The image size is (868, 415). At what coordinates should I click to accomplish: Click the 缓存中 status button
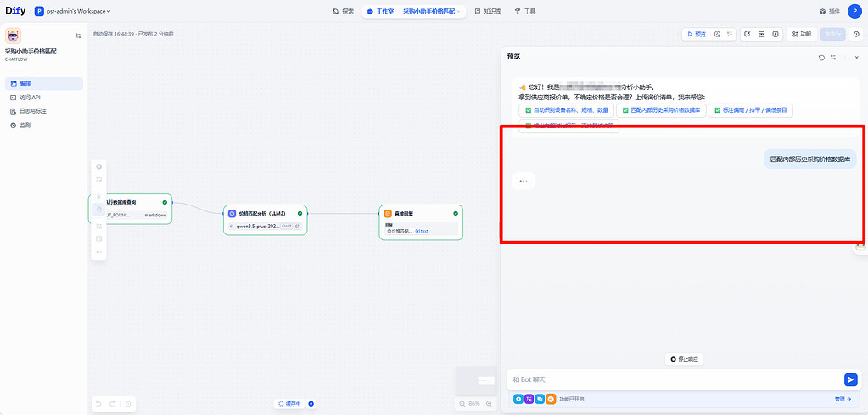pos(290,404)
